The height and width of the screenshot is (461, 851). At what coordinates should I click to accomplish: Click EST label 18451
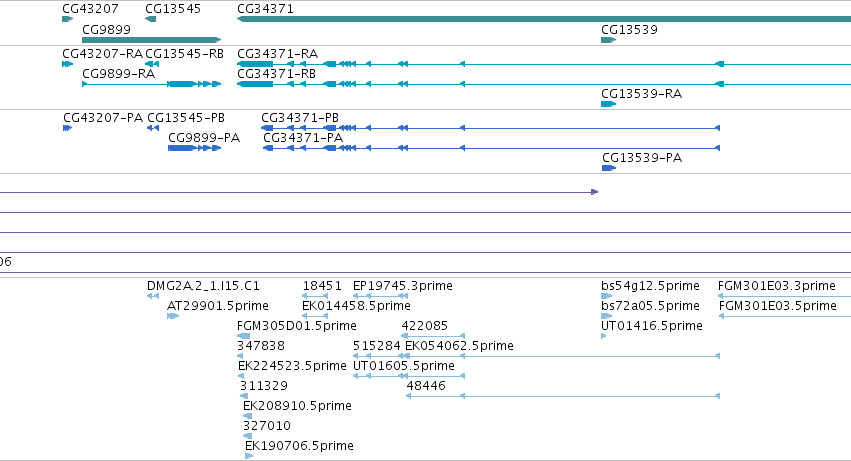[322, 286]
